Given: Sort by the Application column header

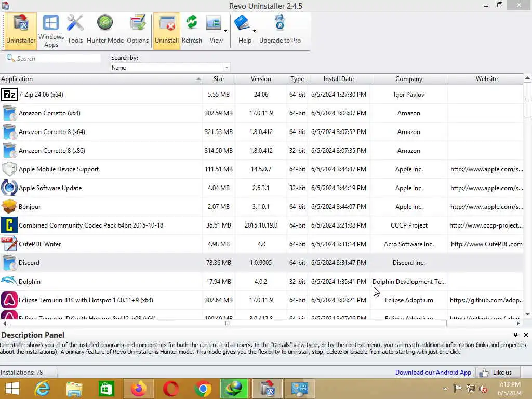Looking at the screenshot, I should (101, 79).
